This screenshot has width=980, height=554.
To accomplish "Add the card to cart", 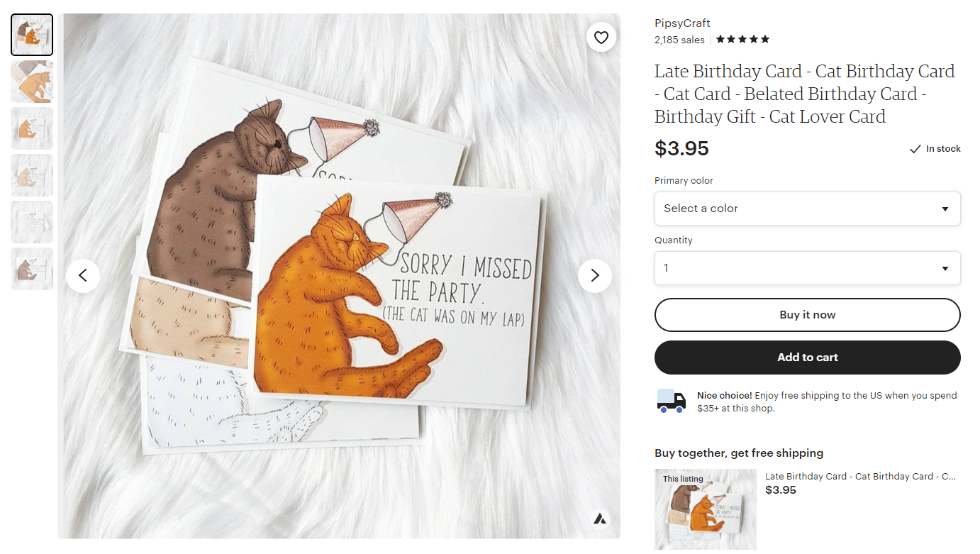I will [x=807, y=358].
